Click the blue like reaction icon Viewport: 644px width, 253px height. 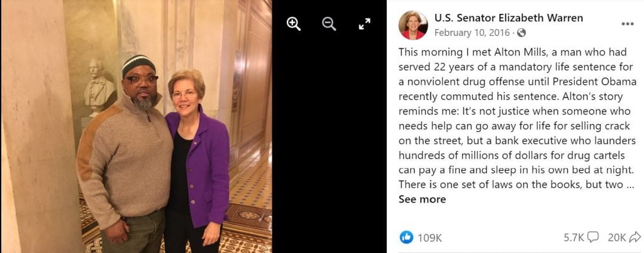[406, 237]
